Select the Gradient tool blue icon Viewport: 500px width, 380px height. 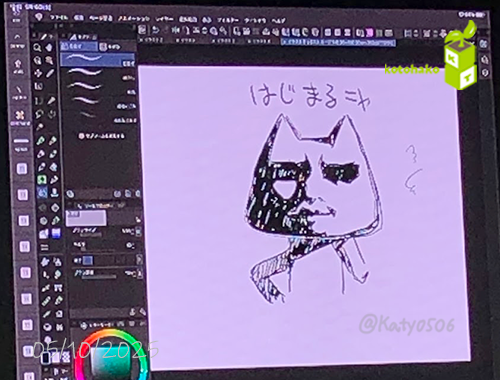(x=56, y=233)
